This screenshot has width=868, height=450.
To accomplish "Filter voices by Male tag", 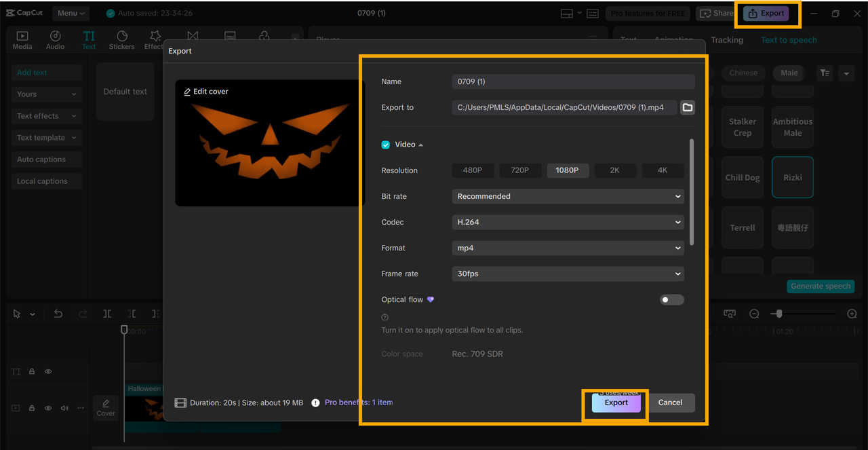I will (789, 73).
